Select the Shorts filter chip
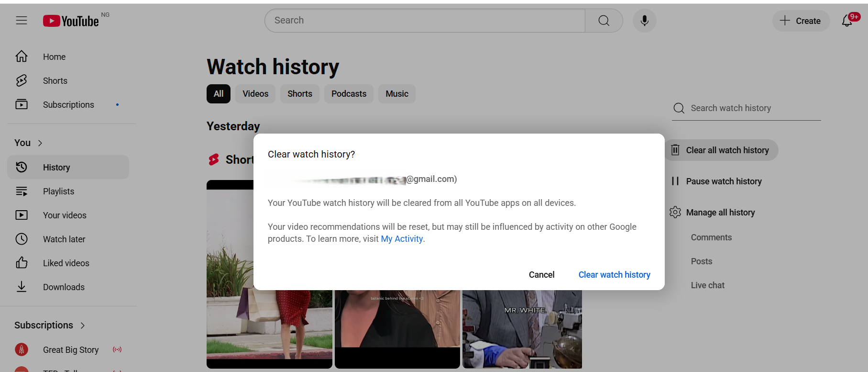 [x=300, y=94]
